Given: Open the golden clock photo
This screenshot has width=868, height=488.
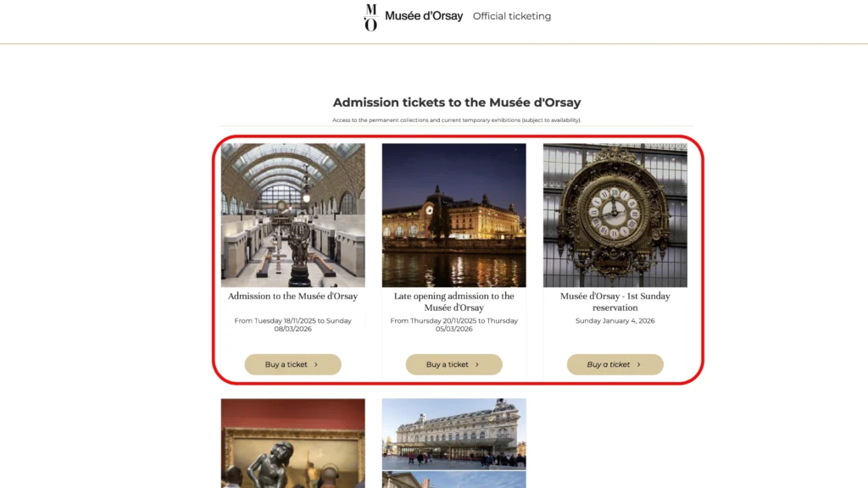Looking at the screenshot, I should 615,215.
